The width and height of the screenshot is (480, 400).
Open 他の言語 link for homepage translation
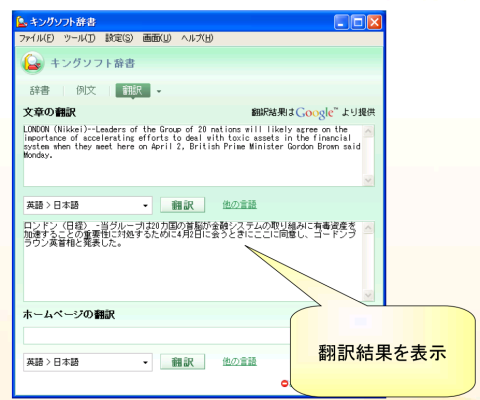(239, 361)
